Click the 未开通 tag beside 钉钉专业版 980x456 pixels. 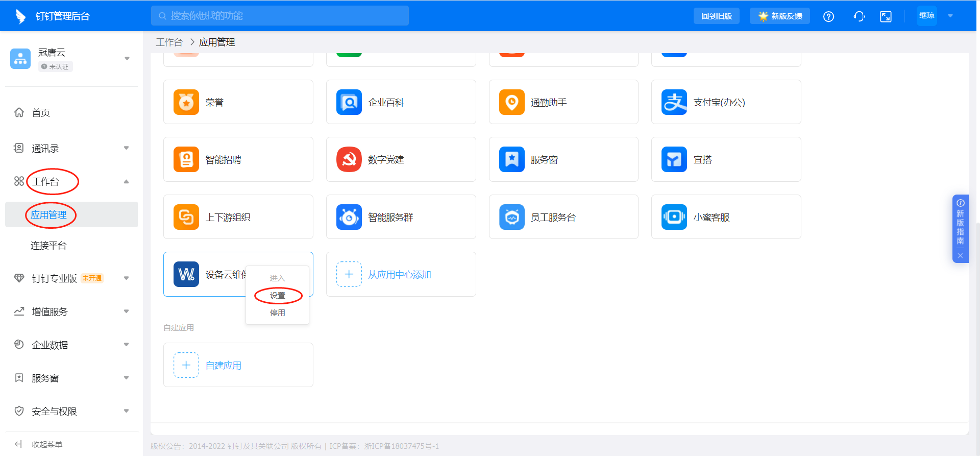pyautogui.click(x=92, y=278)
